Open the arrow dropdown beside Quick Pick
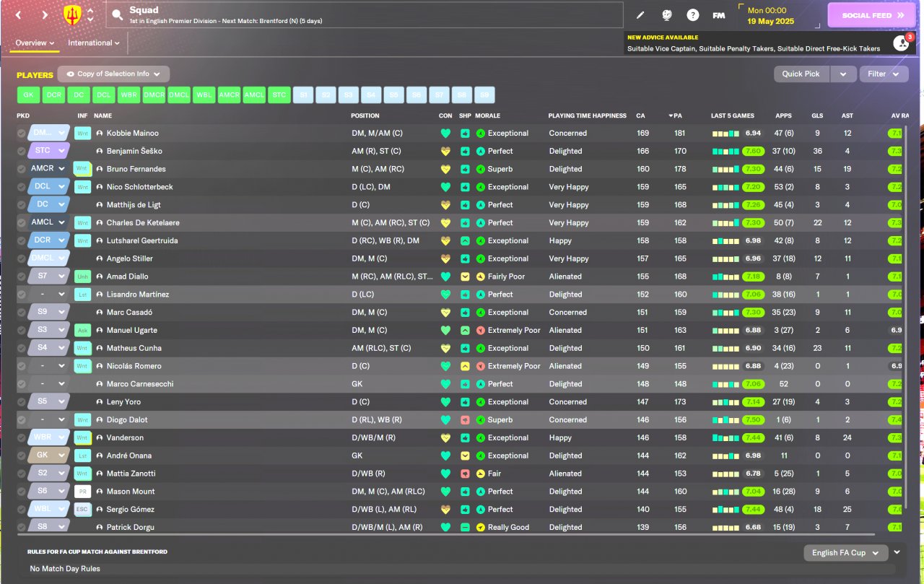This screenshot has height=584, width=924. (x=843, y=74)
